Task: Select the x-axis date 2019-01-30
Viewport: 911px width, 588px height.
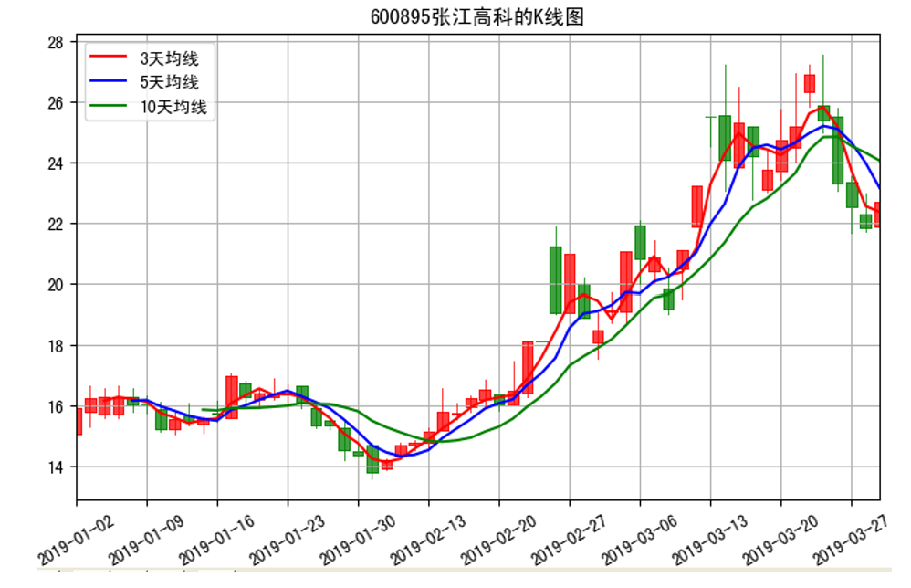Action: click(357, 540)
